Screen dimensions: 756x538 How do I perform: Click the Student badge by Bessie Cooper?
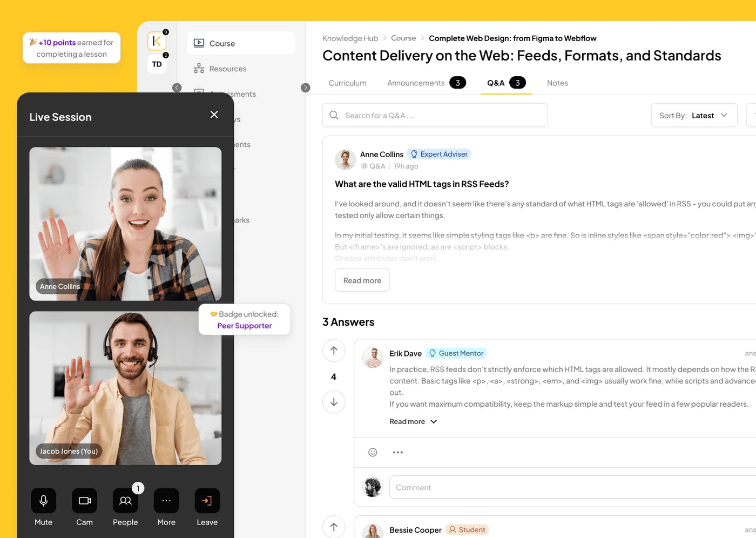467,530
